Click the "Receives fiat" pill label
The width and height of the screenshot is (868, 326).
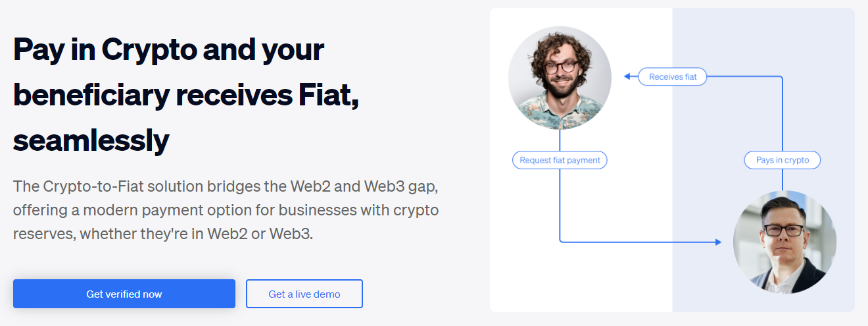672,77
